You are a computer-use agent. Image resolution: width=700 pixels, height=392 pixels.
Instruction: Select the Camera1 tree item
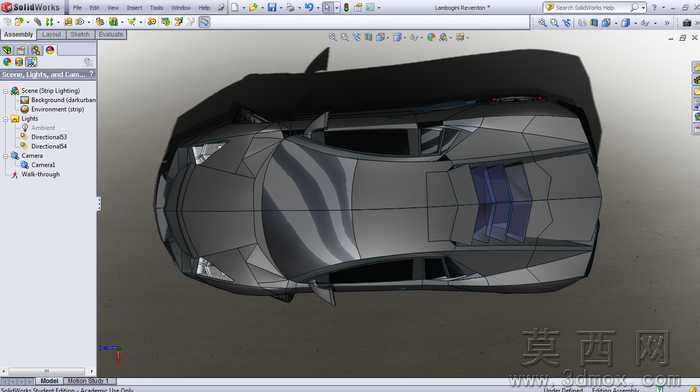(43, 165)
